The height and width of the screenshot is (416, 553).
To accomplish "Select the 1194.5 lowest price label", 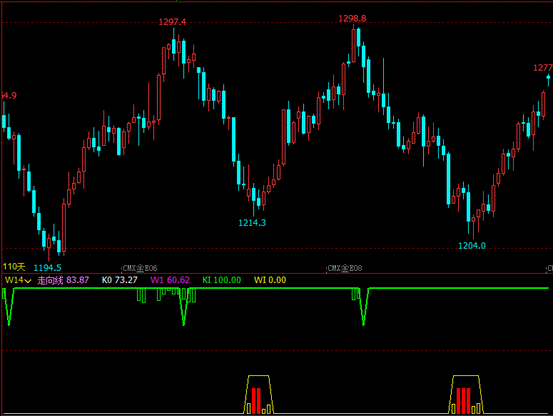I will (47, 268).
